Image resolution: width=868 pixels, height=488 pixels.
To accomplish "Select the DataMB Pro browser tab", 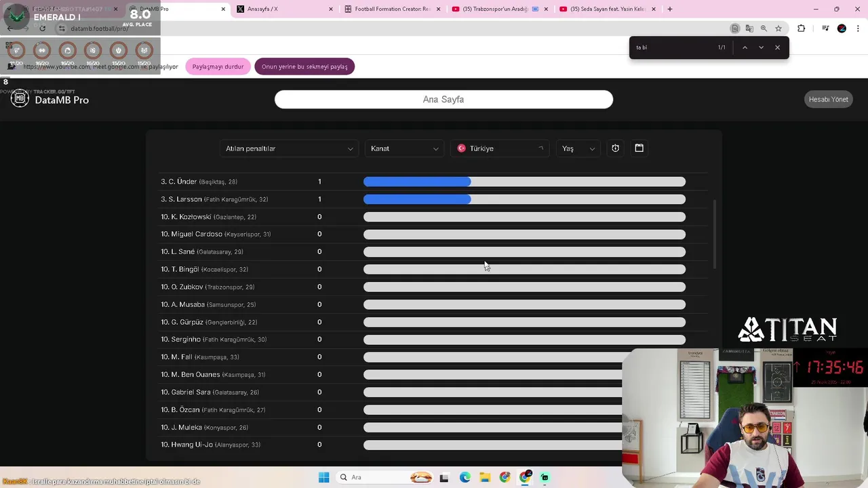I will (178, 9).
